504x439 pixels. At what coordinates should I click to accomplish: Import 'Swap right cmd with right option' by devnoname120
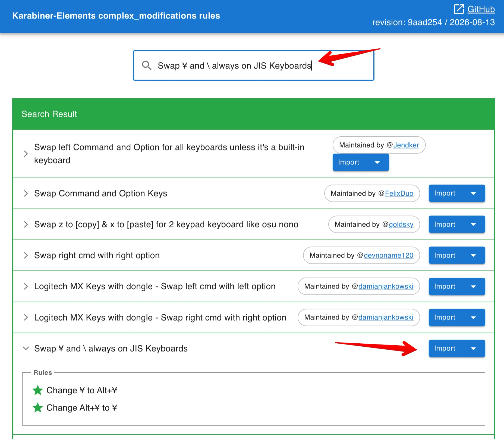click(x=445, y=255)
